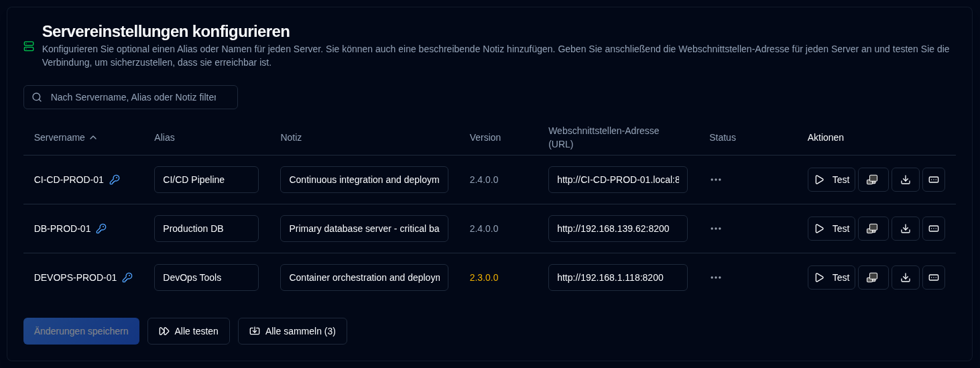Edit the Production DB alias field
The height and width of the screenshot is (368, 980).
[x=206, y=229]
